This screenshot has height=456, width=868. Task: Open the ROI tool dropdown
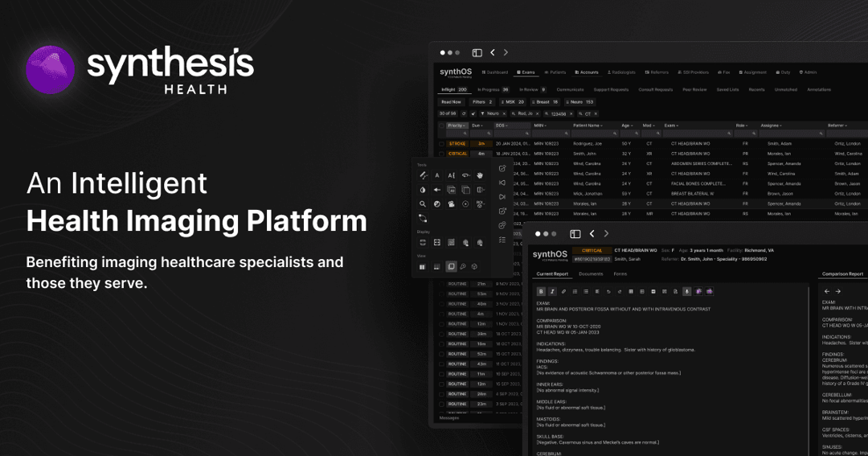tap(480, 204)
